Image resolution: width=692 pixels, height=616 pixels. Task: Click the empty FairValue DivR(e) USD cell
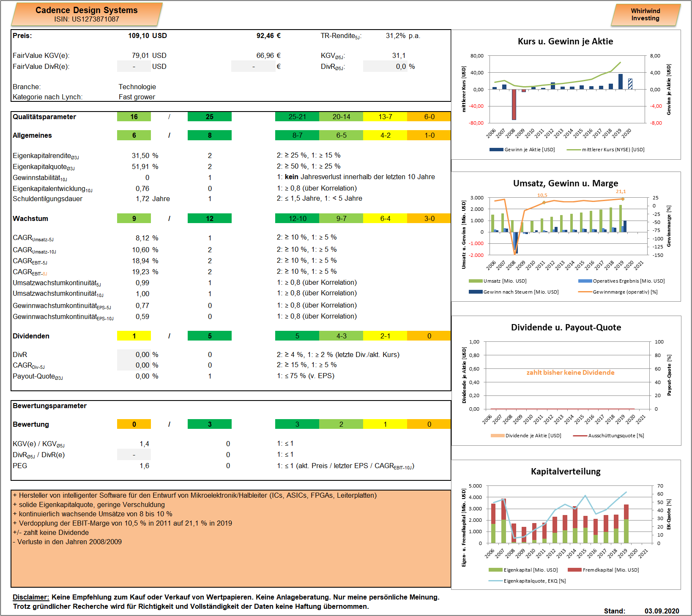pyautogui.click(x=134, y=66)
